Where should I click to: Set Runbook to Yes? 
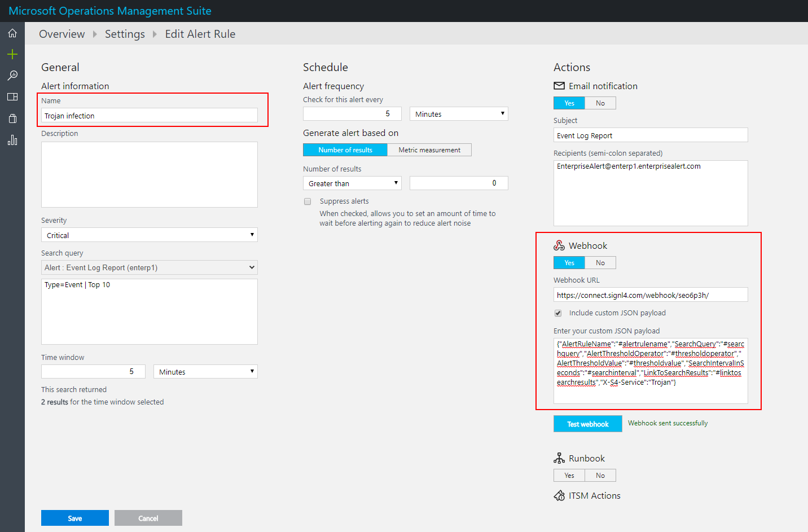pyautogui.click(x=569, y=476)
